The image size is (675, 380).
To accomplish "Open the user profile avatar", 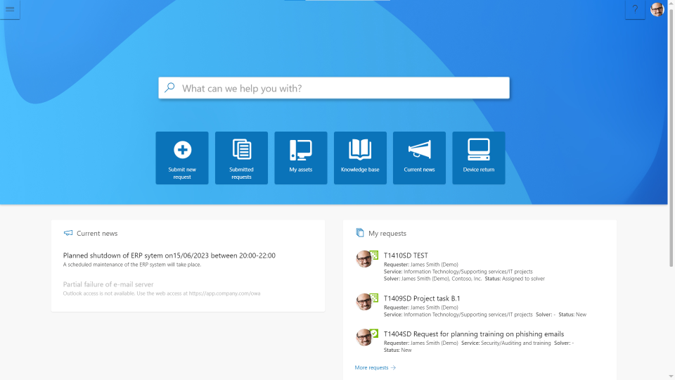I will pyautogui.click(x=657, y=9).
